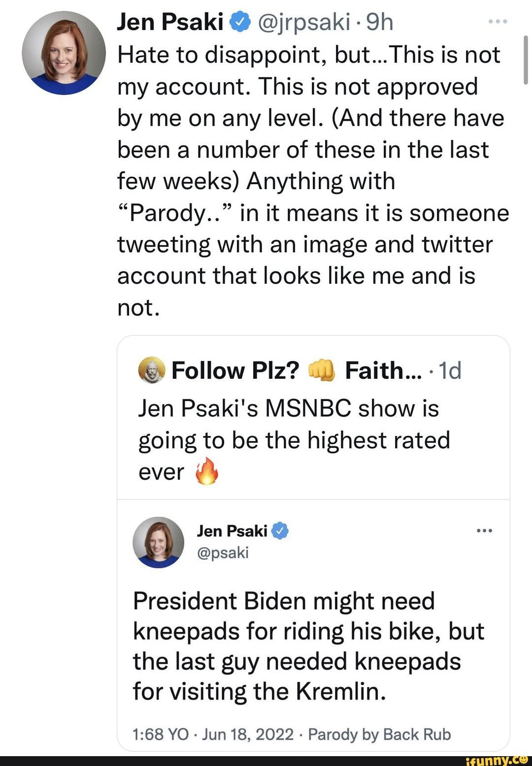Open the @psaki handle

(x=223, y=553)
